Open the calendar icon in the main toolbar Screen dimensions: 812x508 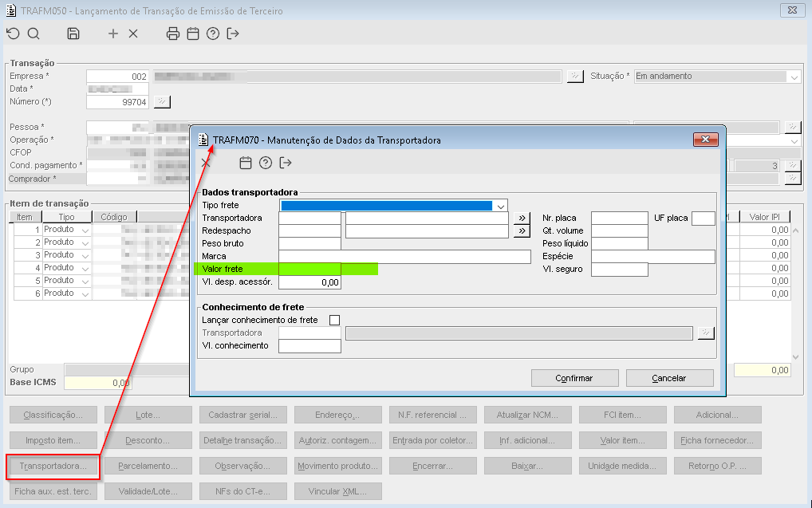[x=193, y=33]
